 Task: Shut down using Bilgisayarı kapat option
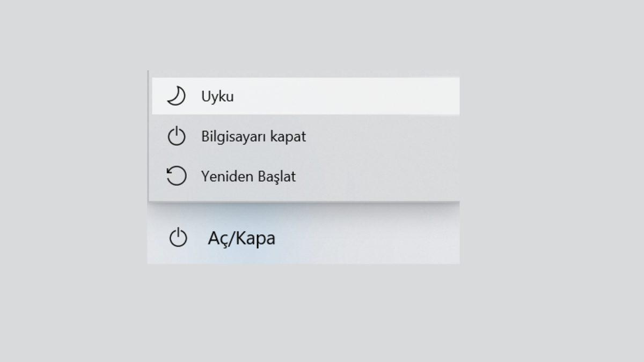(253, 136)
